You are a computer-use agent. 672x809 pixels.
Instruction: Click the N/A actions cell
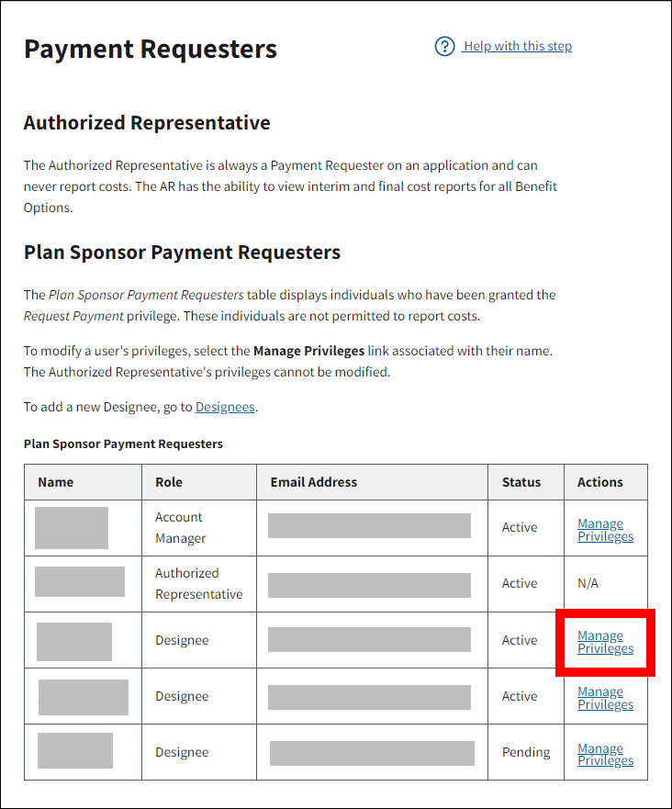click(589, 583)
